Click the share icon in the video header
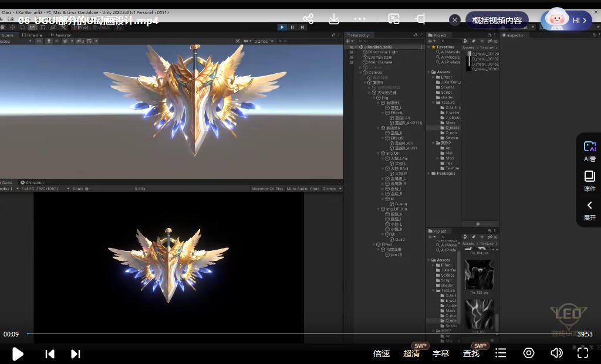 click(x=308, y=19)
